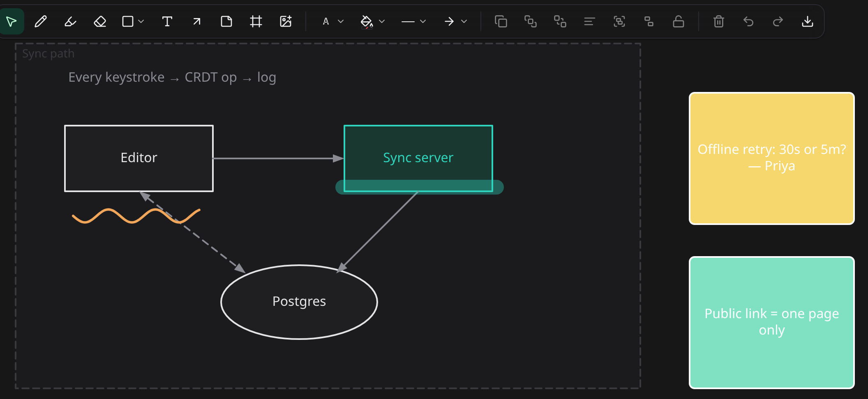868x399 pixels.
Task: Choose the Highlighter tool
Action: click(70, 21)
